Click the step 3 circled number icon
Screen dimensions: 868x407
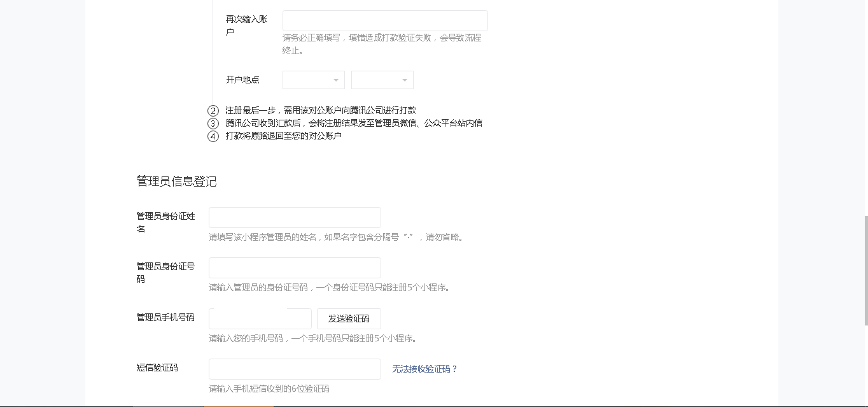point(213,124)
